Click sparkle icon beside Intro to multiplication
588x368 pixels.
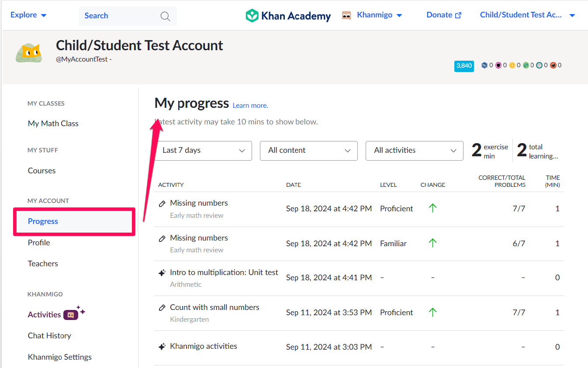click(162, 273)
